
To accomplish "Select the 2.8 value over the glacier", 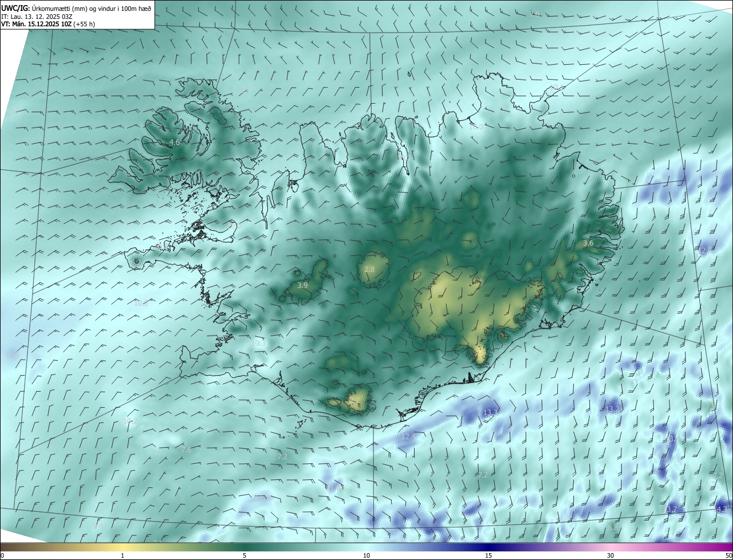I will tap(369, 269).
